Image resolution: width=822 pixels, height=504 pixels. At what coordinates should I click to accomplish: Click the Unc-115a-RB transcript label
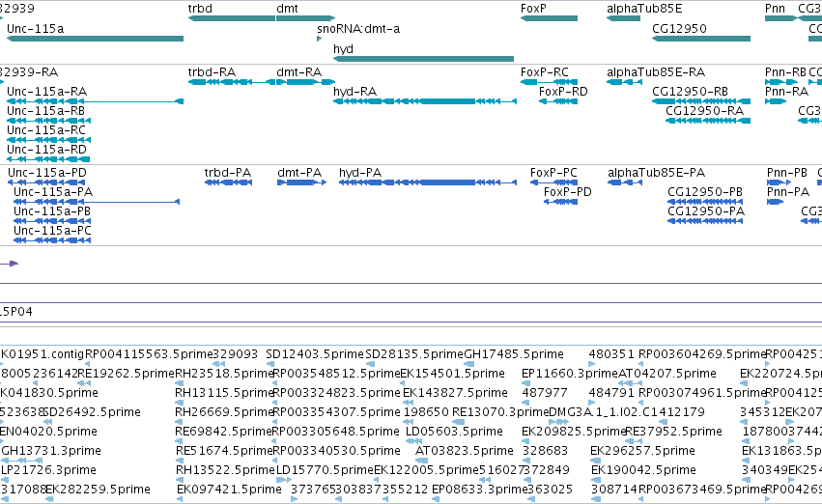coord(45,111)
